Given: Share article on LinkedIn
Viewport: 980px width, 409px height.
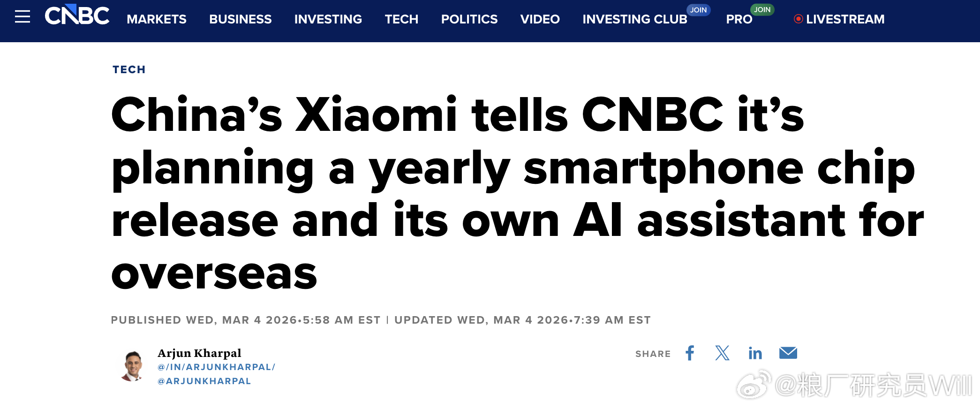Looking at the screenshot, I should pyautogui.click(x=755, y=353).
